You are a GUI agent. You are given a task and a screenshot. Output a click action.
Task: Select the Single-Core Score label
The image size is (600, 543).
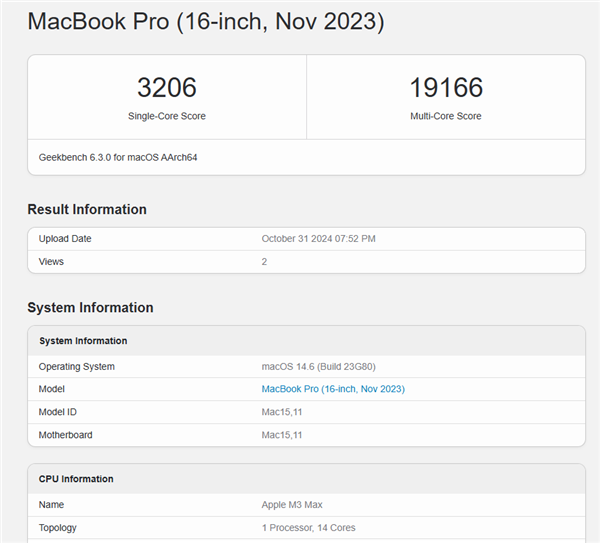coord(166,116)
